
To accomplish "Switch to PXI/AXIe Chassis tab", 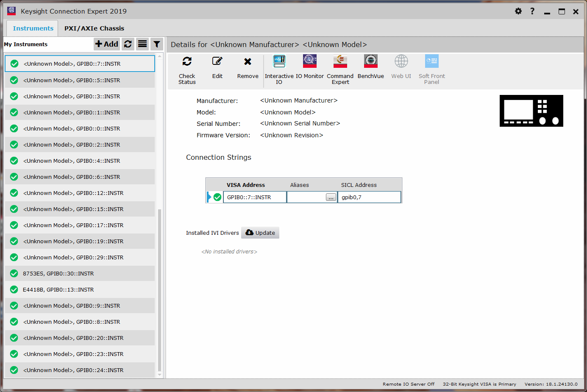I will 94,28.
